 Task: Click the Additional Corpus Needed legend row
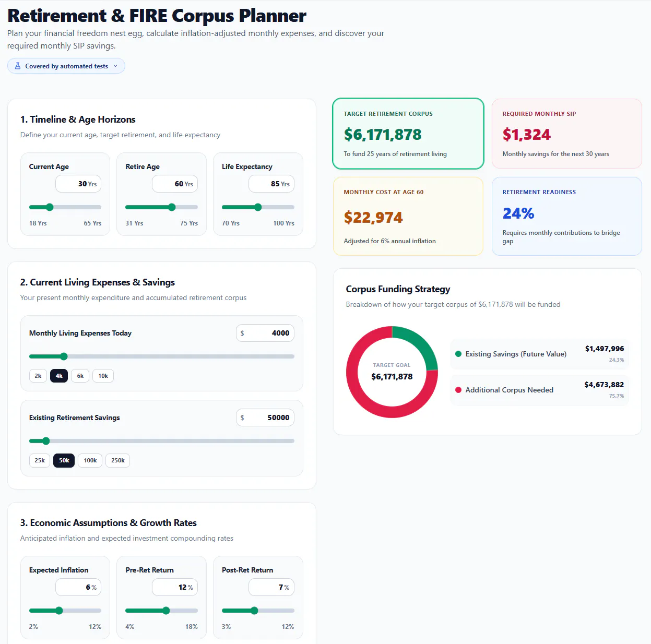[540, 390]
